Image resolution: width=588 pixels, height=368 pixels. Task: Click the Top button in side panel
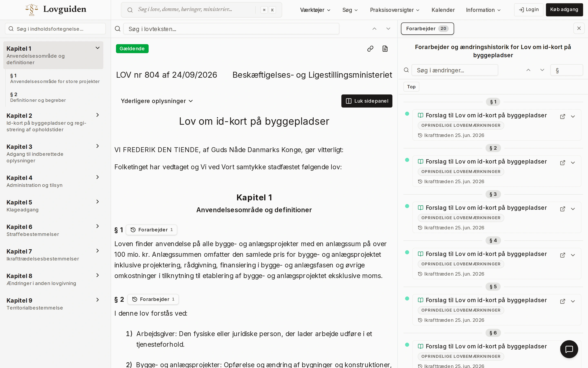(411, 87)
